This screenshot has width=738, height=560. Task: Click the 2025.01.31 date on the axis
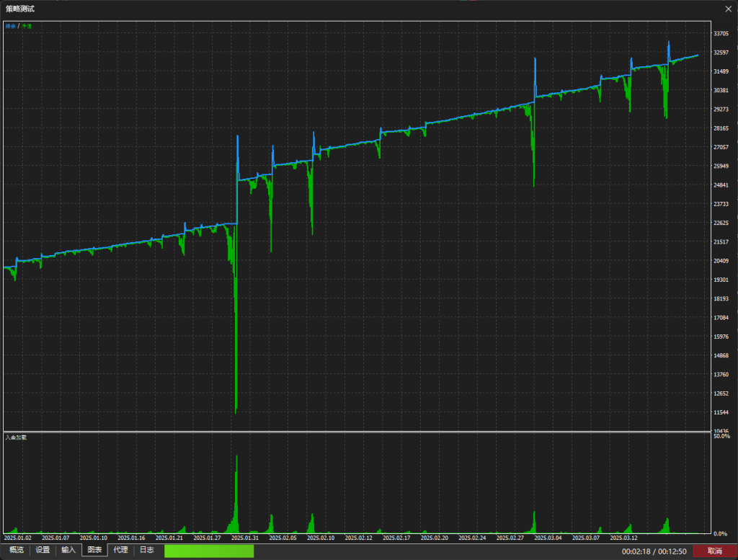tap(244, 538)
